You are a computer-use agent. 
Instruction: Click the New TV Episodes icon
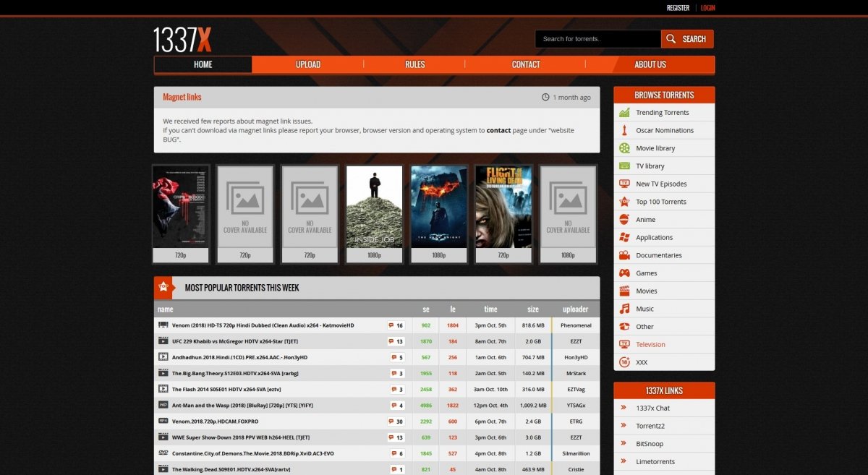coord(624,184)
